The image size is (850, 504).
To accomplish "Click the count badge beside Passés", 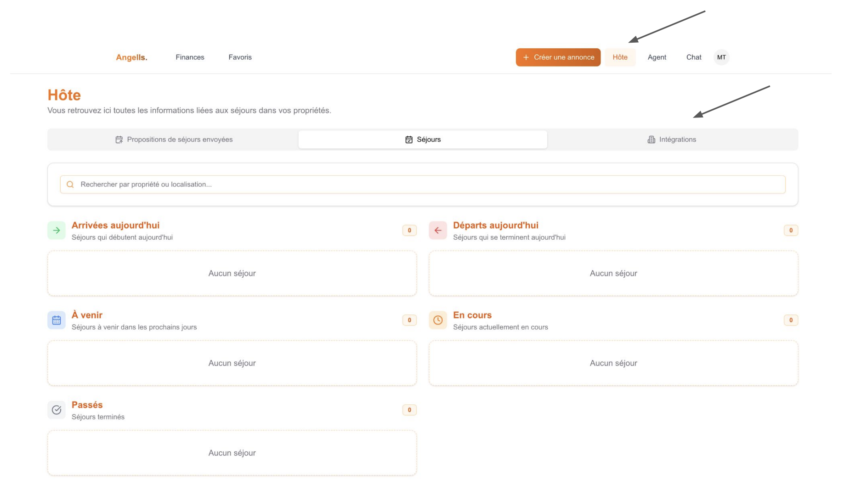I will pyautogui.click(x=409, y=410).
